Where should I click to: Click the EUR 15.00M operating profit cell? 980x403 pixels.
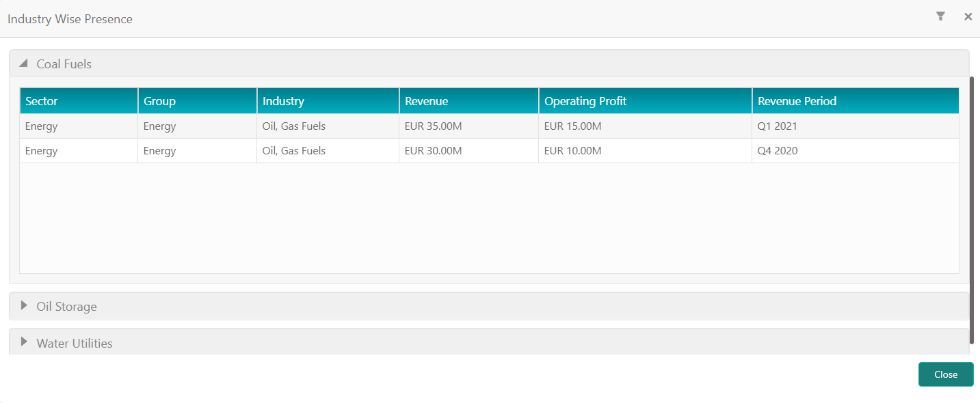pyautogui.click(x=572, y=126)
